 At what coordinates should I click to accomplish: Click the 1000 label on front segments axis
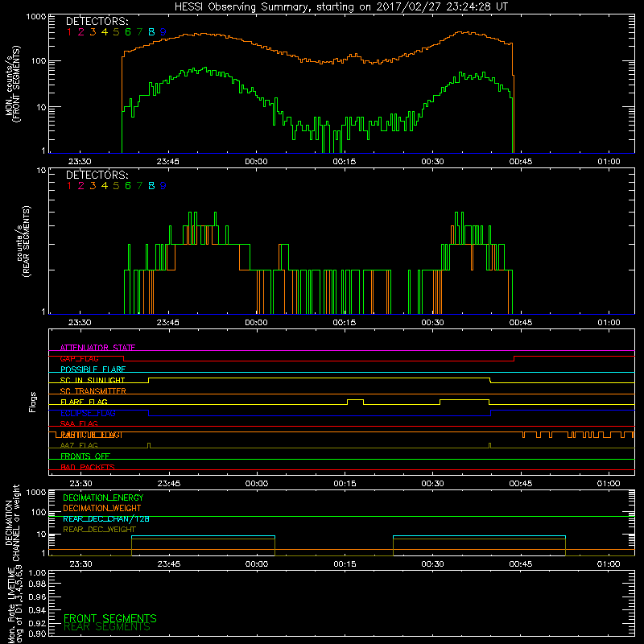coord(36,17)
